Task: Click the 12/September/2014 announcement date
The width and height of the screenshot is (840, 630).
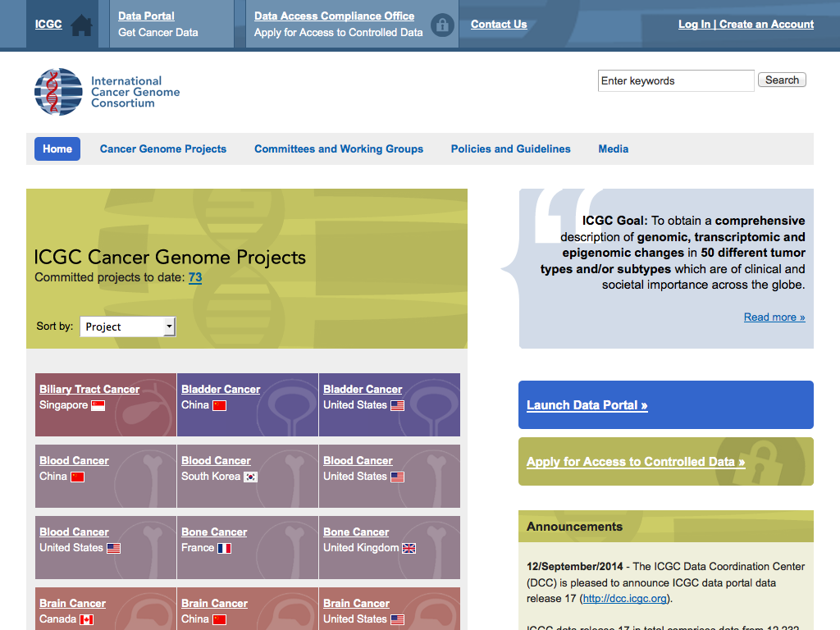Action: coord(575,566)
